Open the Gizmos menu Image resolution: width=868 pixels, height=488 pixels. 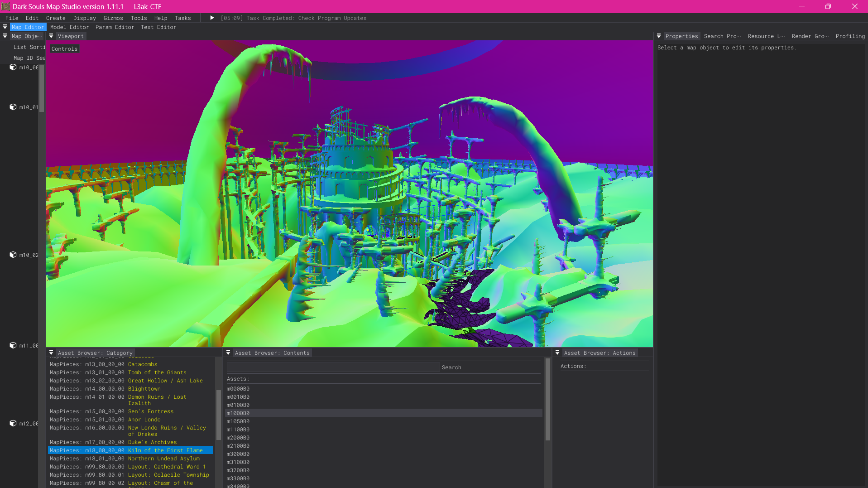pos(113,18)
